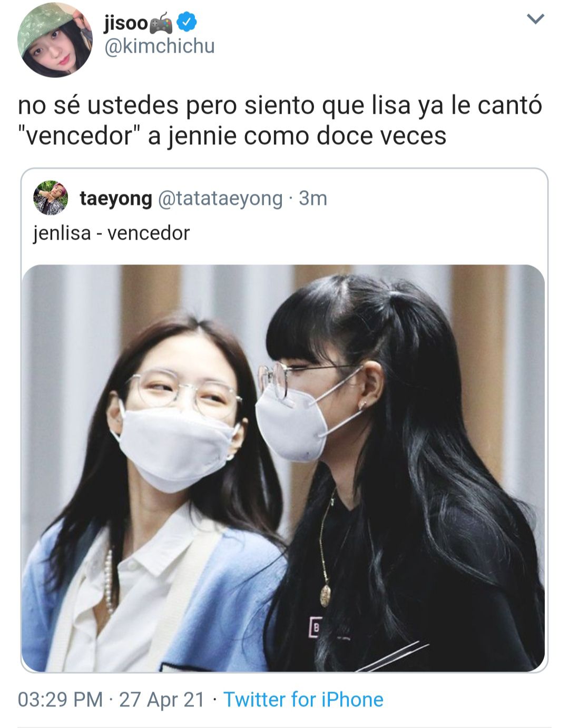Click the 27 Apr 21 date

(162, 700)
